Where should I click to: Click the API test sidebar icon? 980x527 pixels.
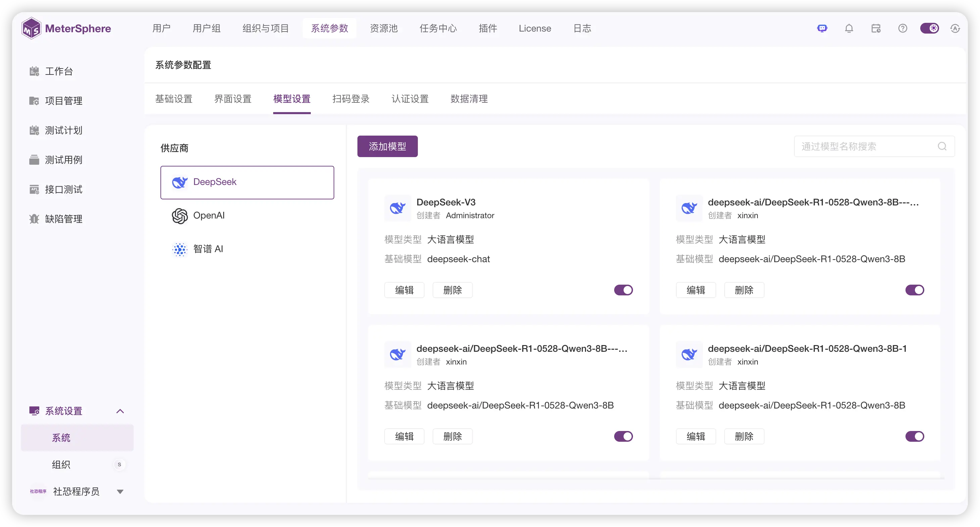click(34, 189)
